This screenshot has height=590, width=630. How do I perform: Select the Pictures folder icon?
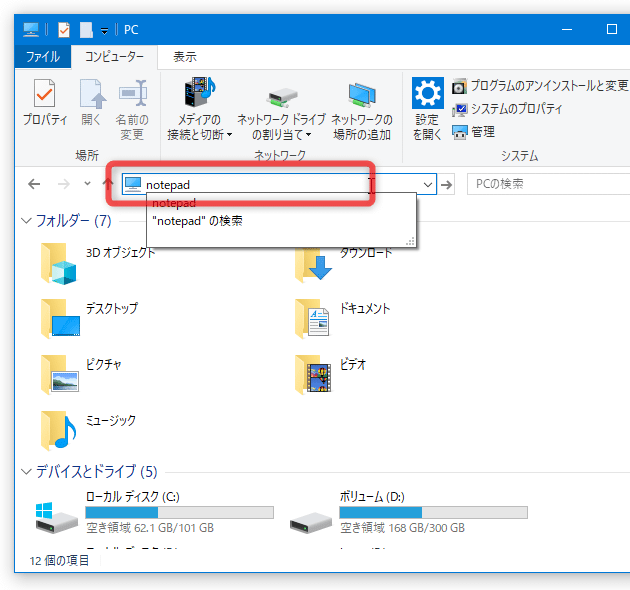point(59,375)
